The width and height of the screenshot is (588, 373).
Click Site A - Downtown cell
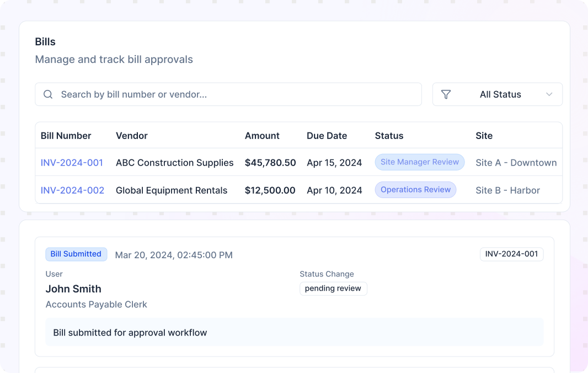pos(516,162)
